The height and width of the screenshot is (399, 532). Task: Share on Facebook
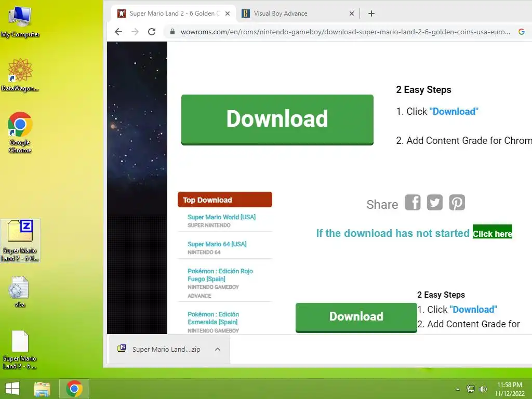[x=413, y=203]
